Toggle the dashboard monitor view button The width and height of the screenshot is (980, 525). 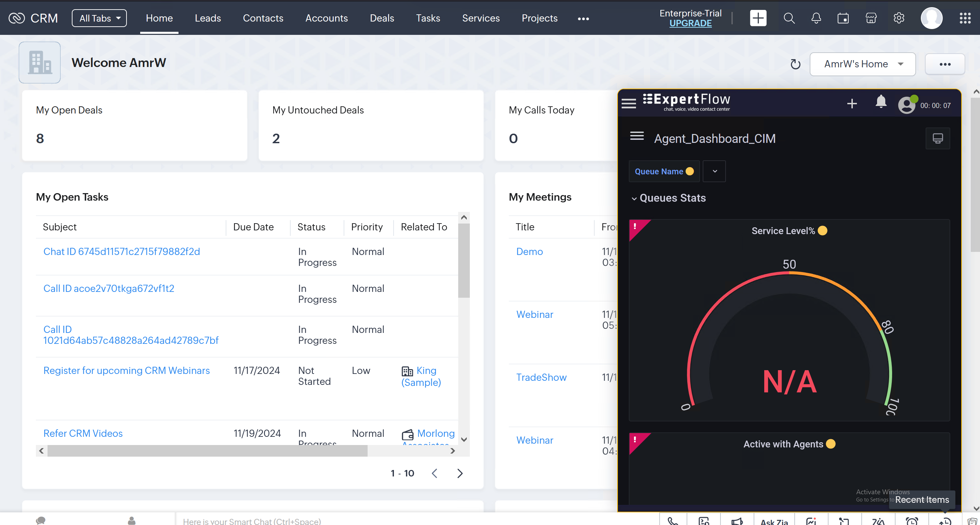(x=937, y=138)
